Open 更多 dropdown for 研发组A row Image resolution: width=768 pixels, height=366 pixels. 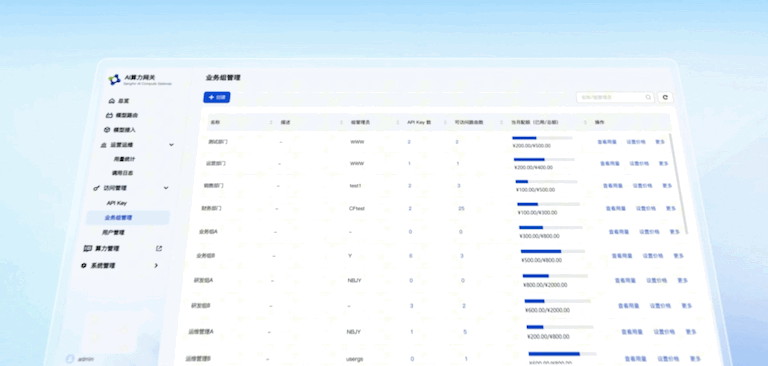[x=683, y=280]
